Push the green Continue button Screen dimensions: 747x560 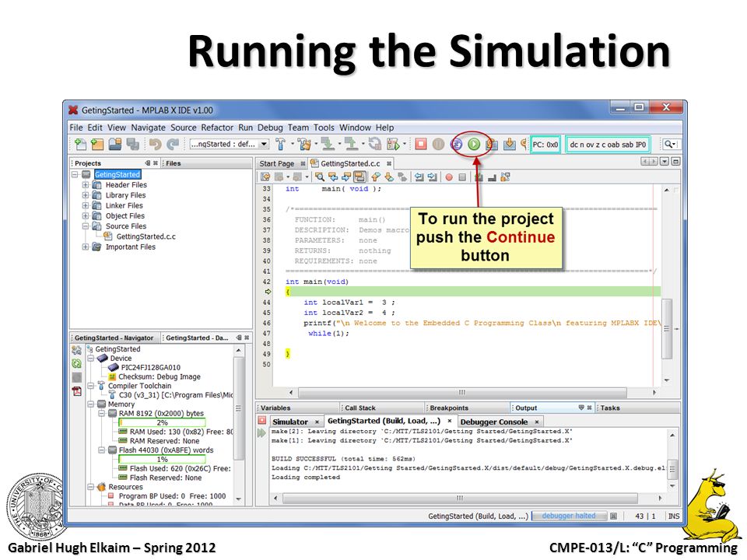pyautogui.click(x=474, y=144)
